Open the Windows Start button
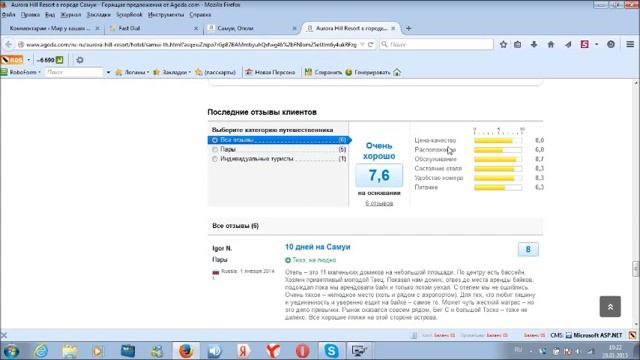This screenshot has width=640, height=360. 11,351
